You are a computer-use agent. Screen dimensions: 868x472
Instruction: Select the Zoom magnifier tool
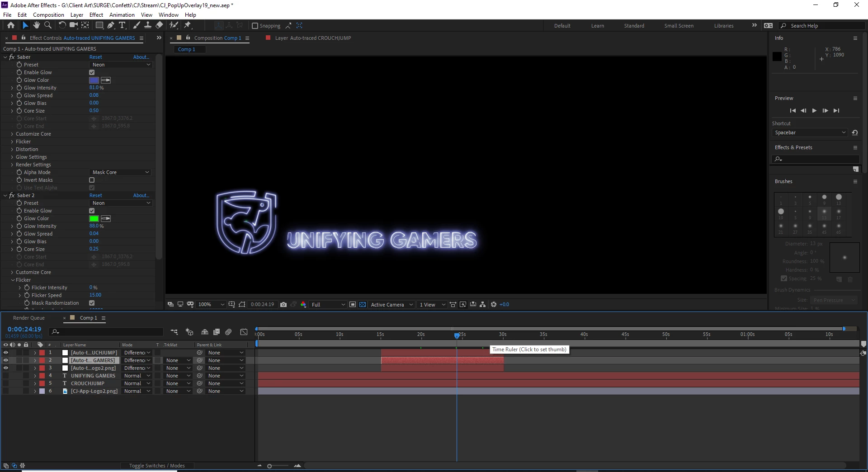(x=48, y=25)
